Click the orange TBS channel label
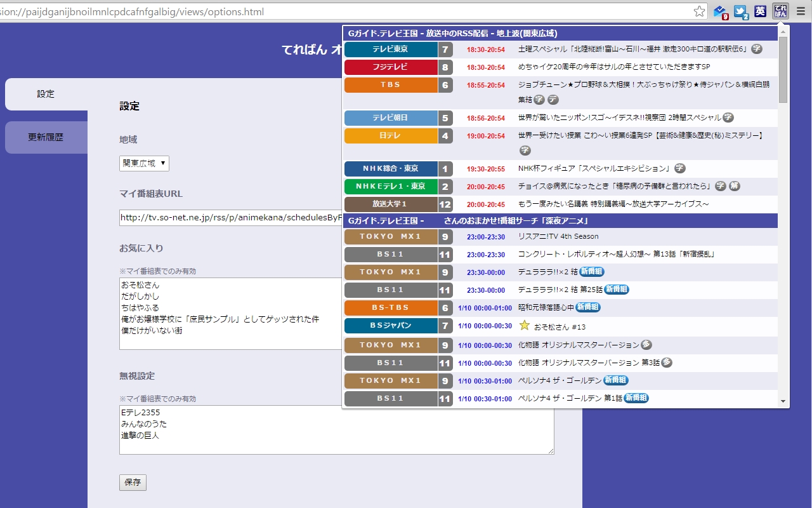 [391, 85]
